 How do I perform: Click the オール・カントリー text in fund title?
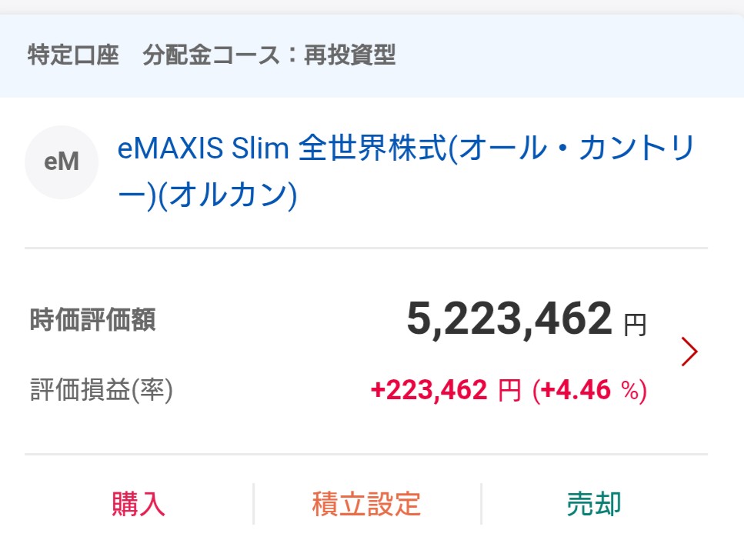582,148
